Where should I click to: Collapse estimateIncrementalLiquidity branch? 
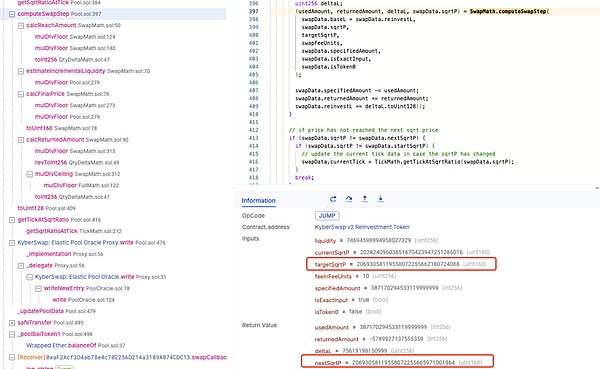(21, 71)
